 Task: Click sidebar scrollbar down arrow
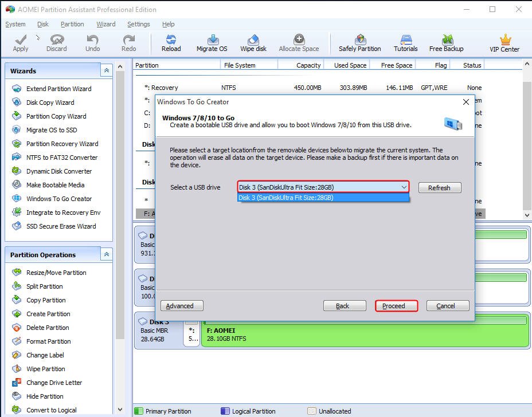pos(120,410)
